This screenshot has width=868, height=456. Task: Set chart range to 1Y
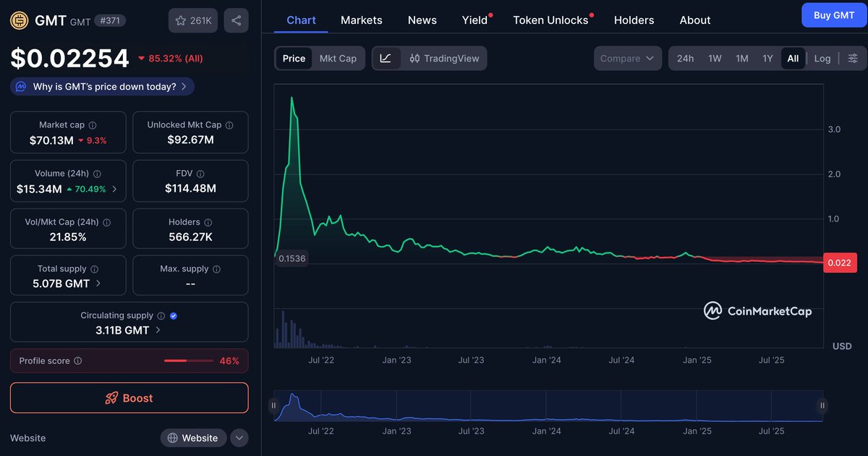[768, 59]
